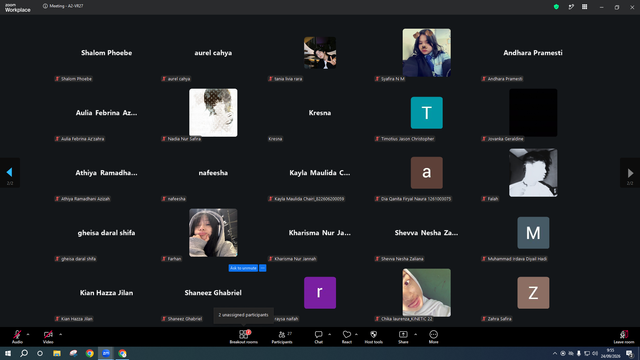Select purple 'r' avatar tile
640x360 pixels.
coord(320,293)
